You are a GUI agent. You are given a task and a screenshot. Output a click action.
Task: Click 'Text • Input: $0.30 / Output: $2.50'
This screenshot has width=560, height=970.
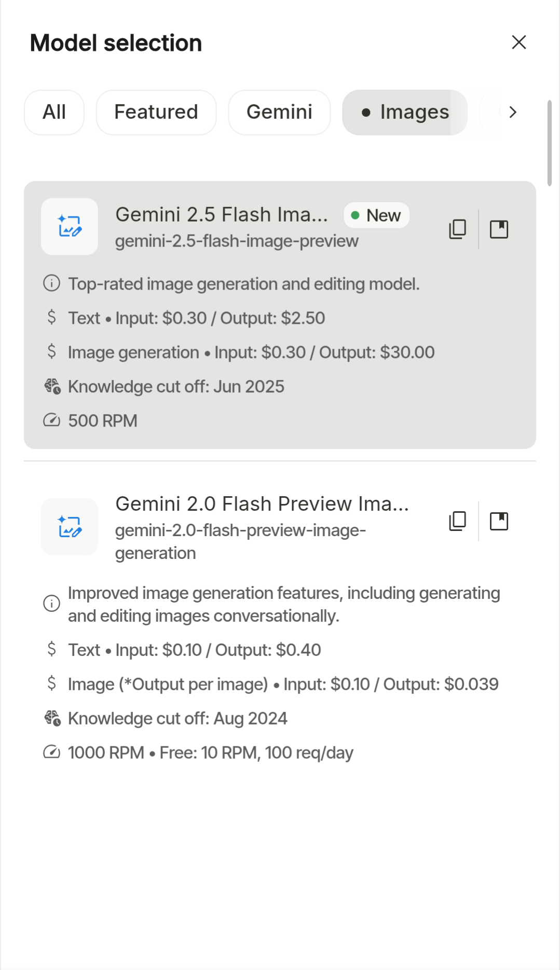tap(196, 318)
